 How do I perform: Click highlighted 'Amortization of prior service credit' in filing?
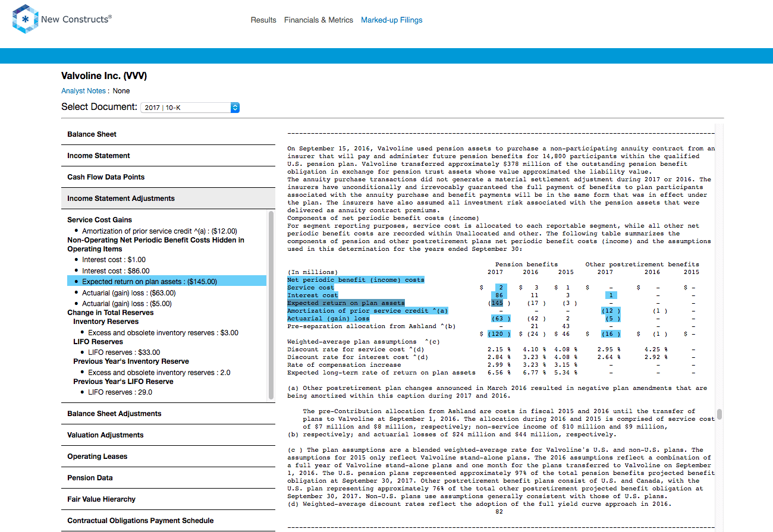[x=367, y=311]
